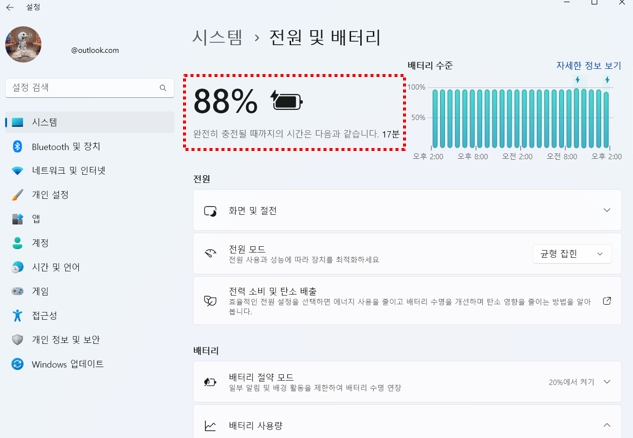Open external link icon for 전력 소비 및 탄소 배출
633x438 pixels.
point(606,301)
